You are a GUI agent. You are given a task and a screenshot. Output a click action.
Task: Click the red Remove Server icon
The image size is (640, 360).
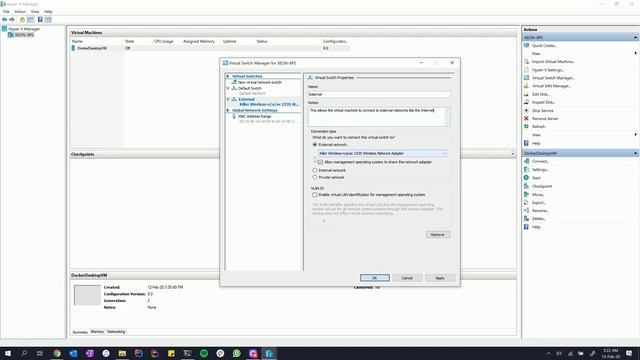tap(527, 118)
